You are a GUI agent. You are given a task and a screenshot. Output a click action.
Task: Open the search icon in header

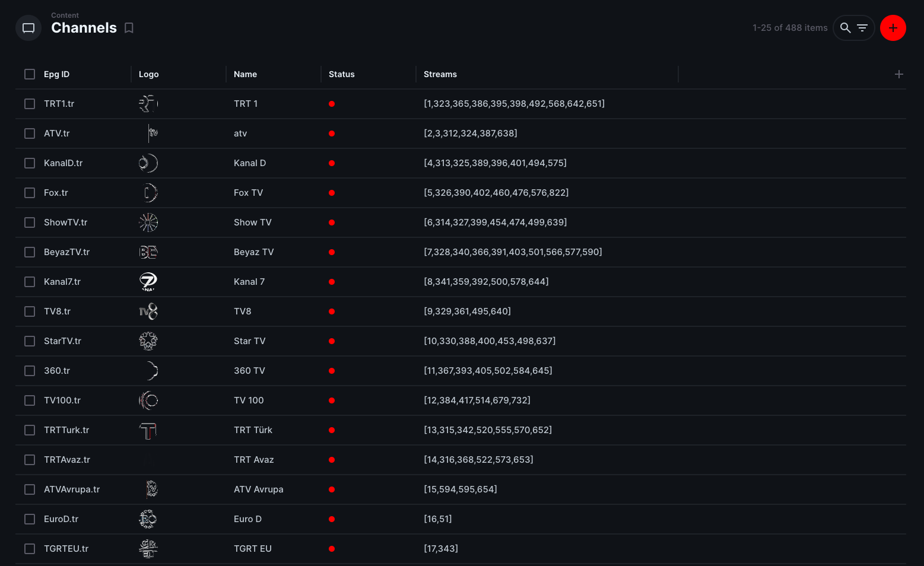846,28
